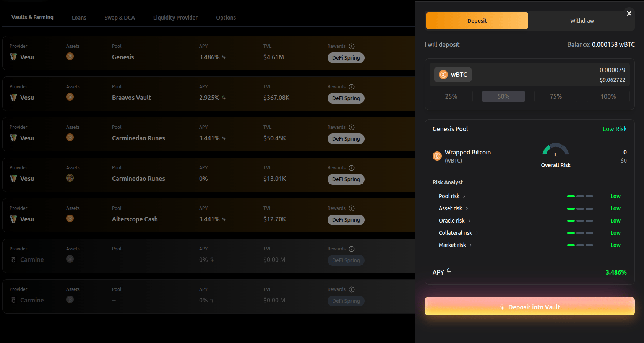Click Rewards info icon in first Carmine row
This screenshot has height=343, width=644.
(x=352, y=249)
